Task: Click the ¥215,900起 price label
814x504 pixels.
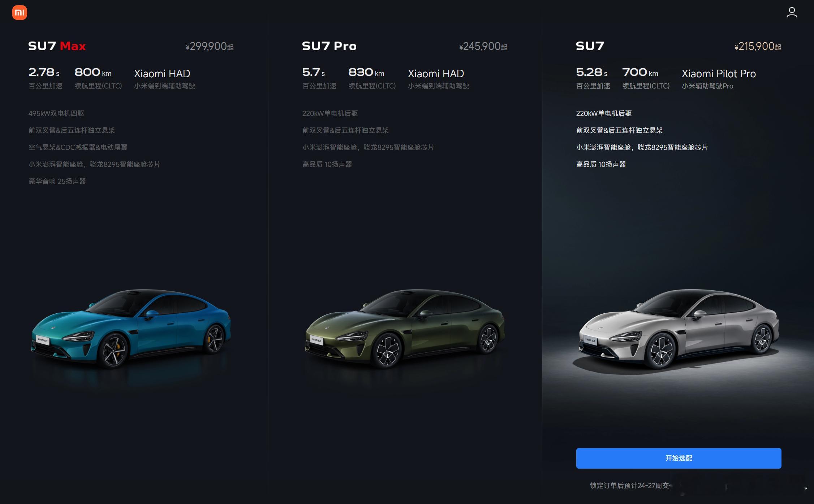Action: click(758, 46)
